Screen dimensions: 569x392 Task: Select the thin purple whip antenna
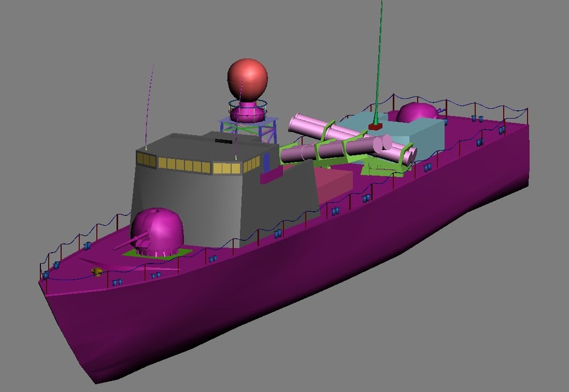point(150,107)
